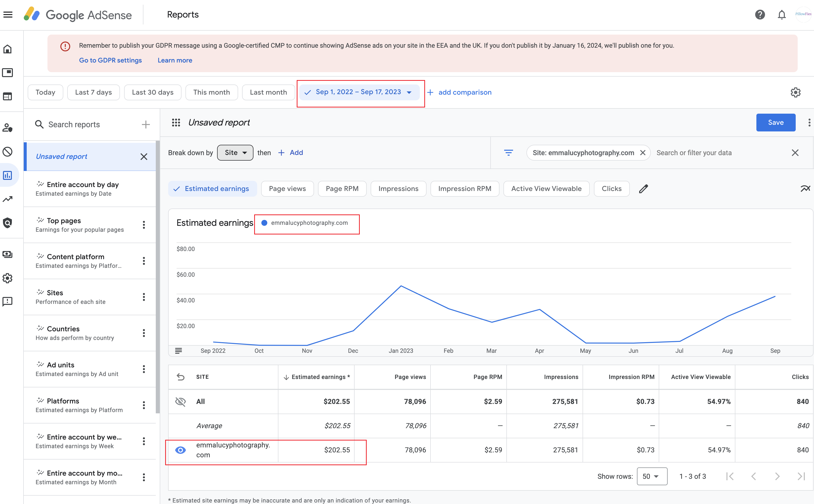Toggle Estimated earnings metric chip
814x504 pixels.
[212, 189]
